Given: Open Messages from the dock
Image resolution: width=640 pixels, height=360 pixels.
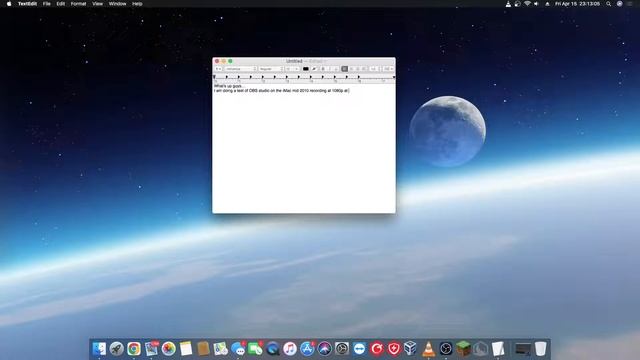Looking at the screenshot, I should [238, 349].
